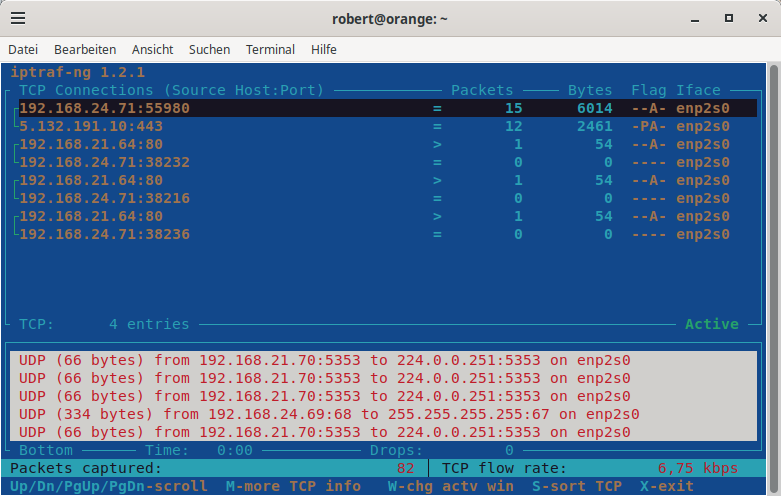Click the 192.168.24.71:38216 connection entry
The height and width of the screenshot is (496, 781).
tap(105, 198)
